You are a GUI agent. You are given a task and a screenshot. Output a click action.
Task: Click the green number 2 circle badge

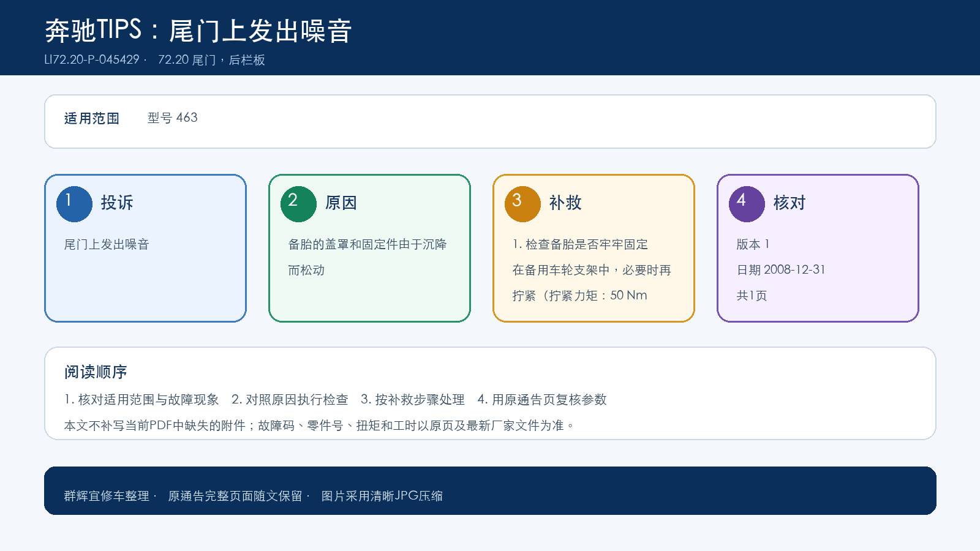(298, 204)
